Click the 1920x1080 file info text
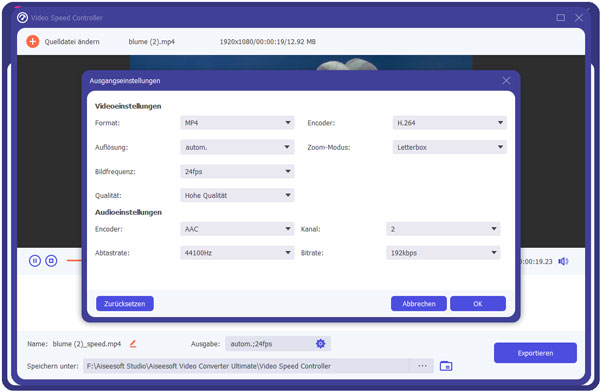The width and height of the screenshot is (600, 391). tap(268, 42)
